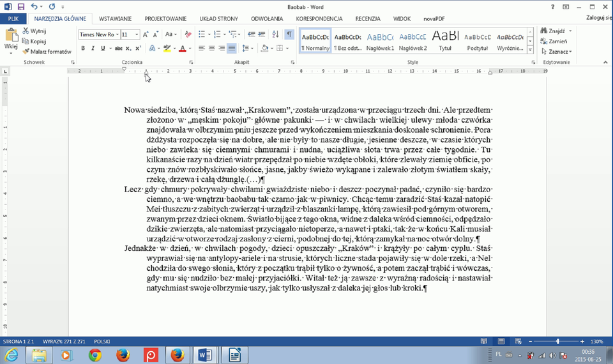Open Google Chrome from the taskbar
This screenshot has height=364, width=613.
pos(95,355)
